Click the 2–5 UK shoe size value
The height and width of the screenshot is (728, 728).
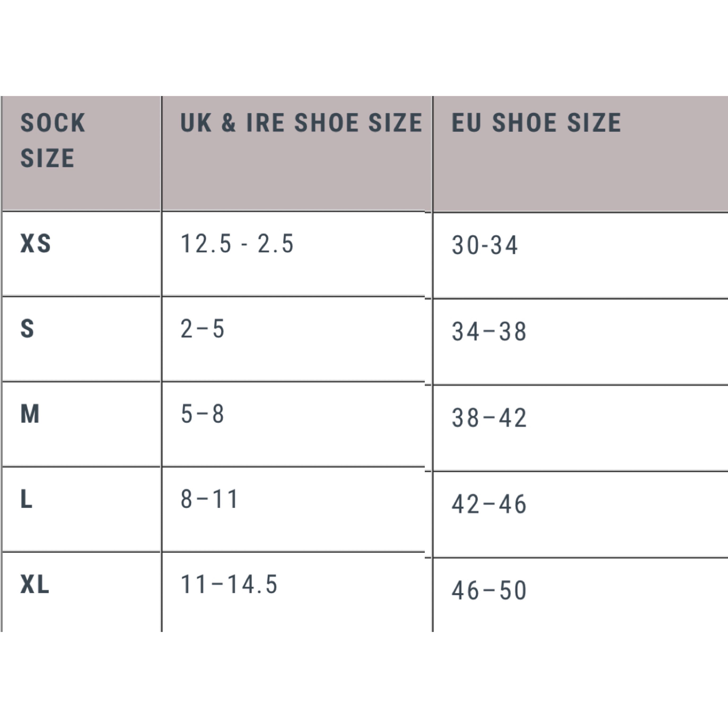click(x=203, y=329)
